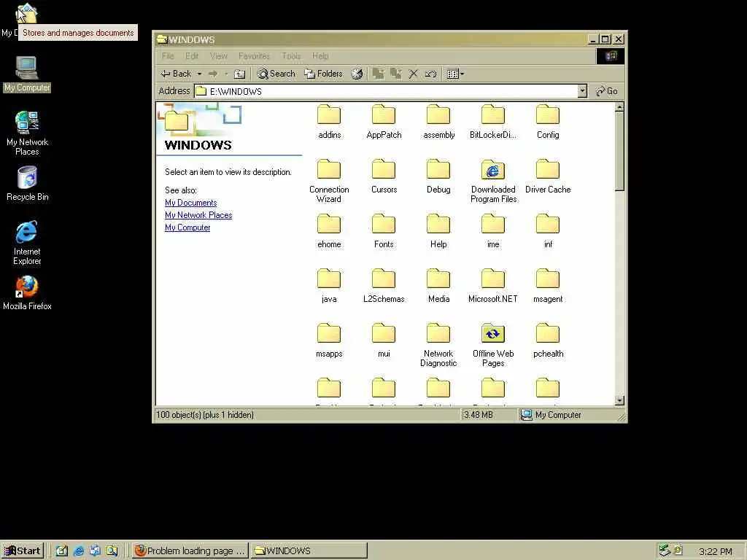Click the Go button
The width and height of the screenshot is (747, 560).
click(x=607, y=91)
